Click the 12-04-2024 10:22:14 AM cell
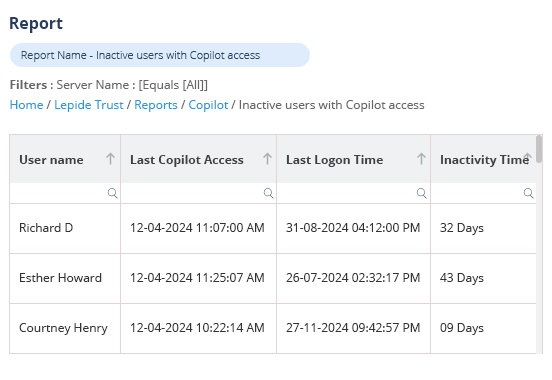Image resolution: width=552 pixels, height=380 pixels. [199, 328]
